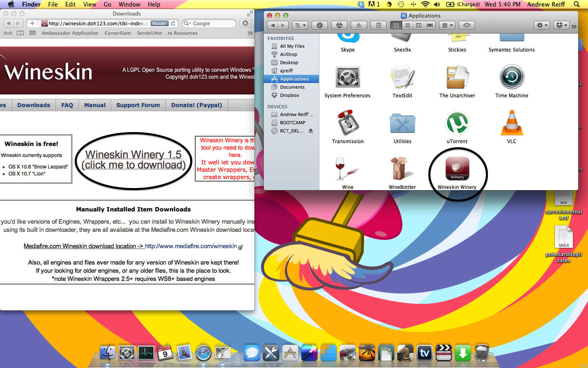Show more Safari bookmarks via double chevron
Screen dimensions: 588x368
click(250, 33)
